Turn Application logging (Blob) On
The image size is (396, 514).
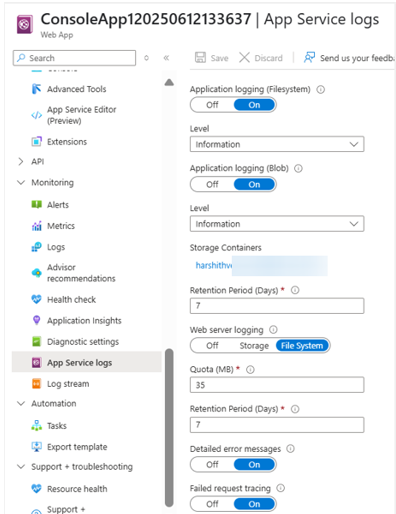click(254, 184)
